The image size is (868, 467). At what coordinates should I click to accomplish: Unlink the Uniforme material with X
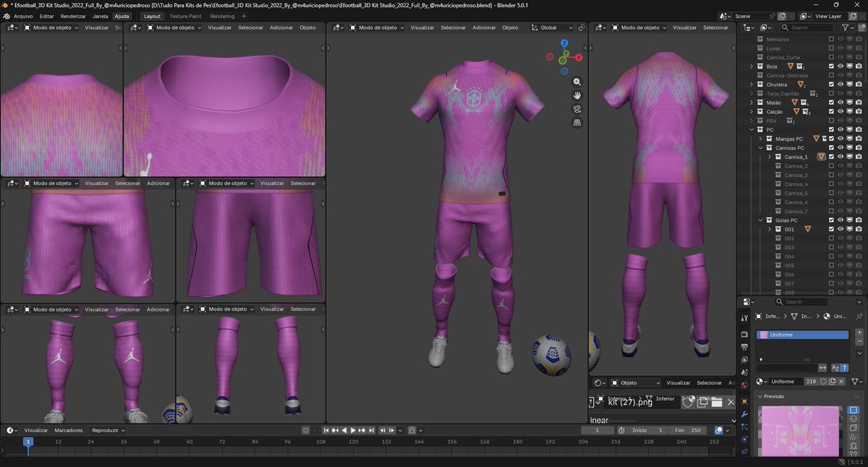click(842, 382)
